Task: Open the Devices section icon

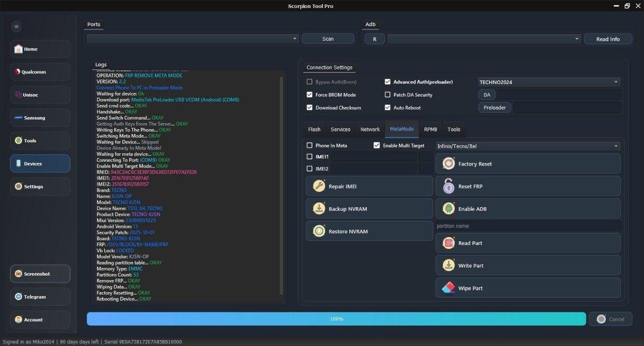Action: pyautogui.click(x=19, y=163)
